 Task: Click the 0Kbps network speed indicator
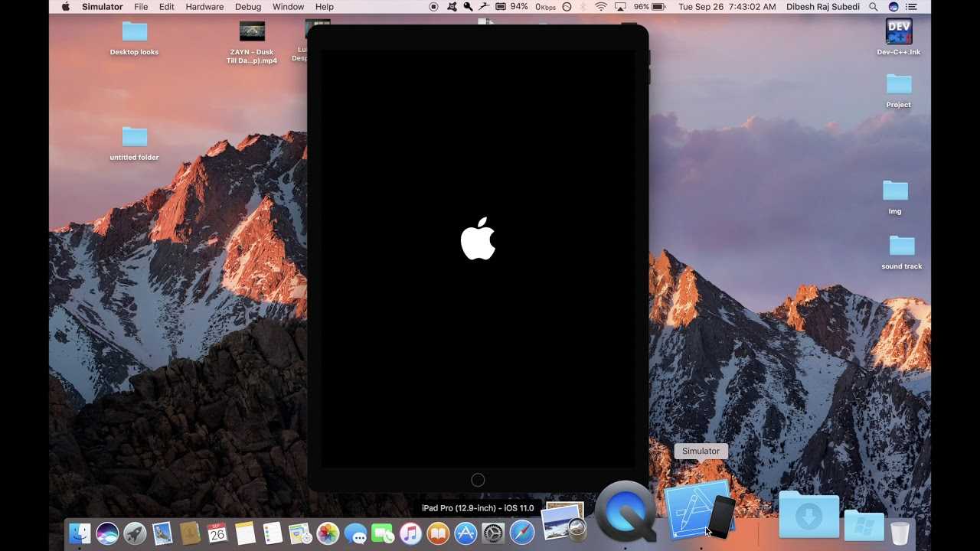pyautogui.click(x=546, y=7)
